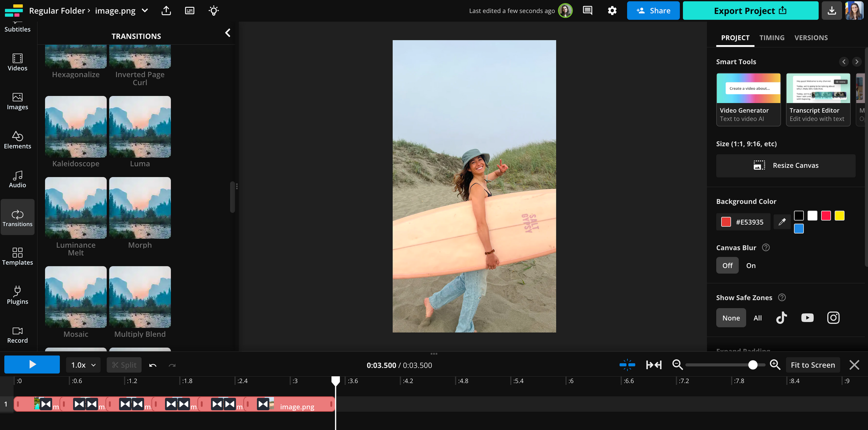Click the Resize Canvas button
The image size is (868, 430).
786,166
